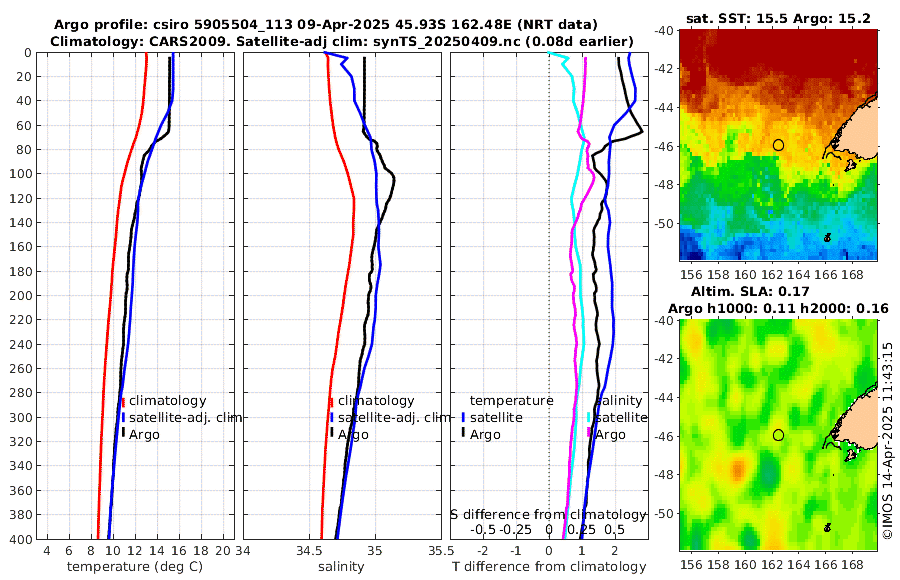The height and width of the screenshot is (580, 900).
Task: Click the blue satellite-adj. clim swatch in temperature legend
Action: (123, 417)
